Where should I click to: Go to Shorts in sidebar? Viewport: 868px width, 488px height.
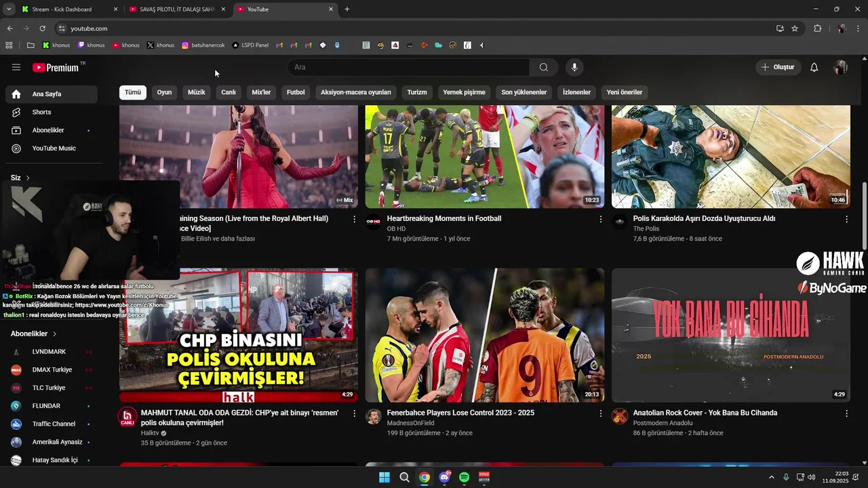pyautogui.click(x=51, y=112)
